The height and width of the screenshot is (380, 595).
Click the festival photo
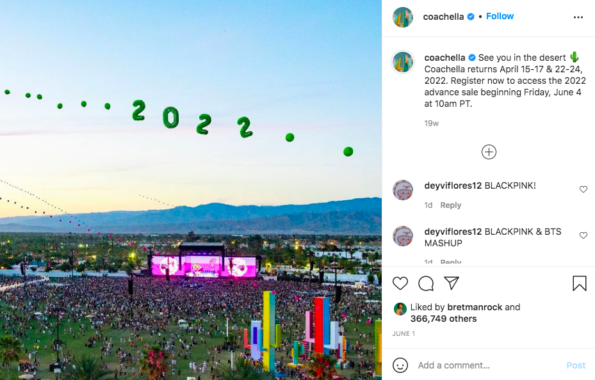pos(191,190)
